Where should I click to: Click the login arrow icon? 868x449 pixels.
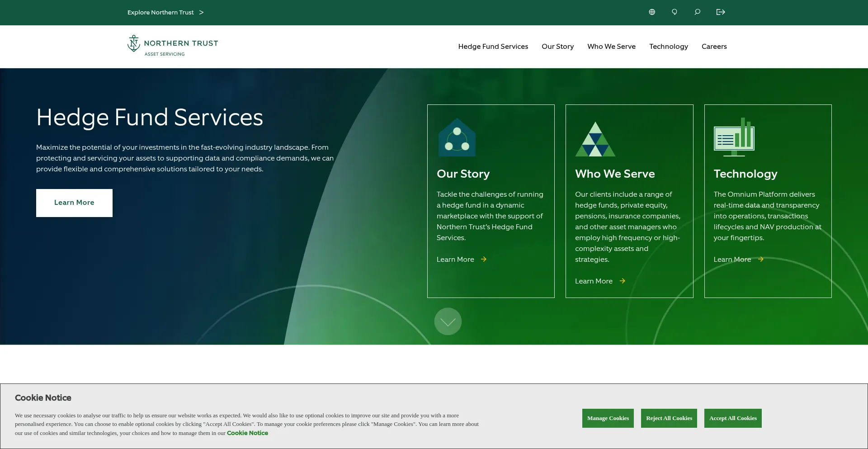[x=721, y=12]
